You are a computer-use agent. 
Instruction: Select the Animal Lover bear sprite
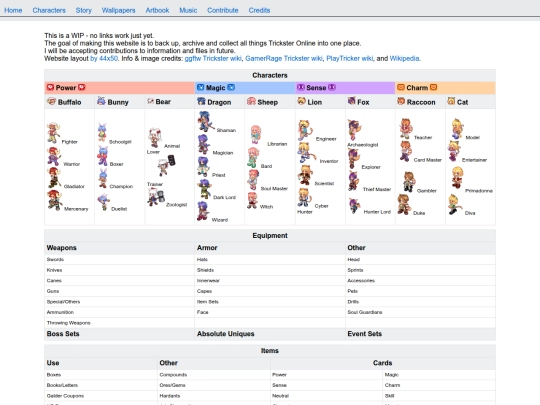155,137
